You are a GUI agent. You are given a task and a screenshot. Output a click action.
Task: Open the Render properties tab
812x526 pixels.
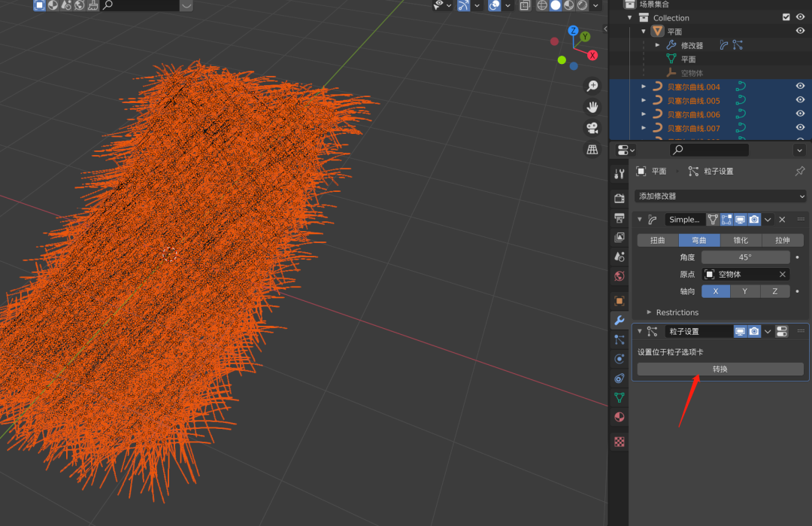620,199
